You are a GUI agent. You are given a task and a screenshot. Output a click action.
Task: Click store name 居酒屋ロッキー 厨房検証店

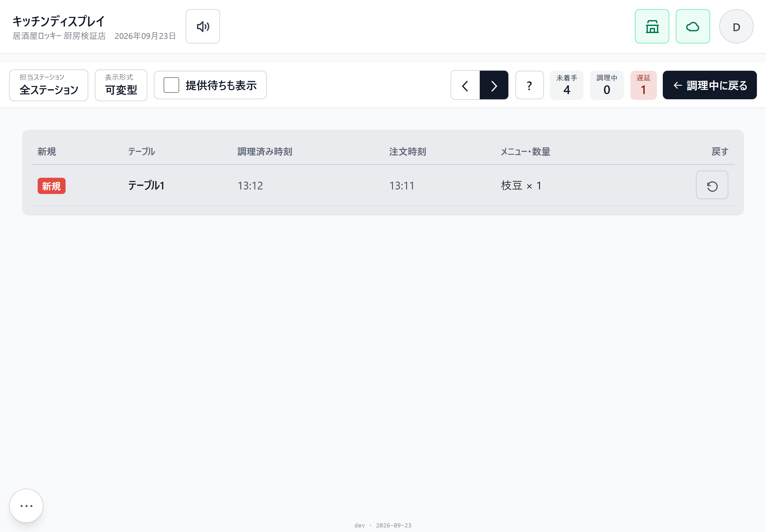point(59,36)
